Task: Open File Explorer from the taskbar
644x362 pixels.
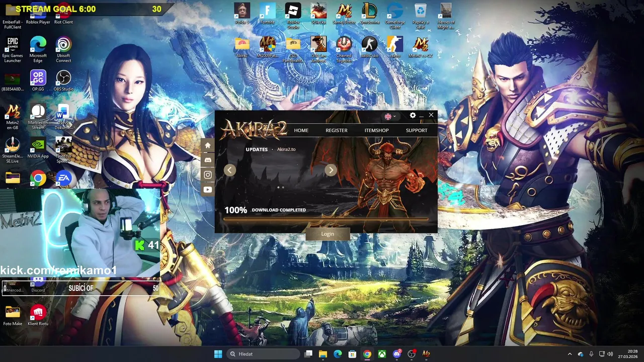Action: 323,354
